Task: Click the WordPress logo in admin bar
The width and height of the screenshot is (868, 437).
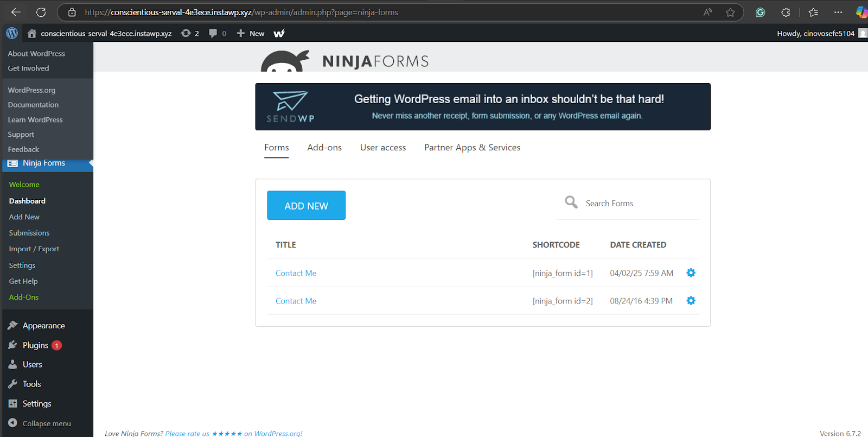Action: (x=12, y=33)
